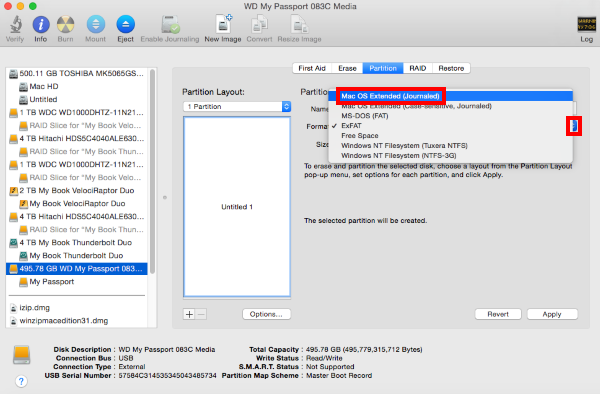Image resolution: width=600 pixels, height=394 pixels.
Task: Open the Partition Layout dropdown
Action: [x=237, y=106]
